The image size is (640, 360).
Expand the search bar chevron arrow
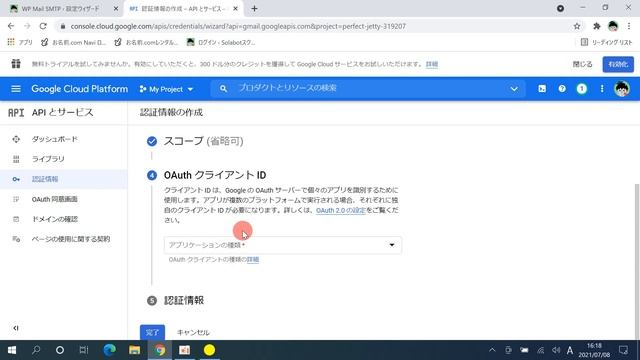click(514, 89)
